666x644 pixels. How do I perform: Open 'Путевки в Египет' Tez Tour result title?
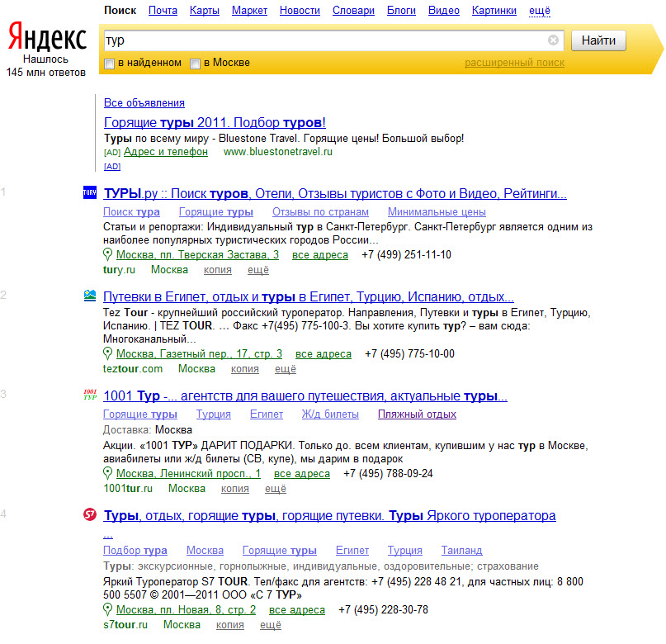click(309, 296)
